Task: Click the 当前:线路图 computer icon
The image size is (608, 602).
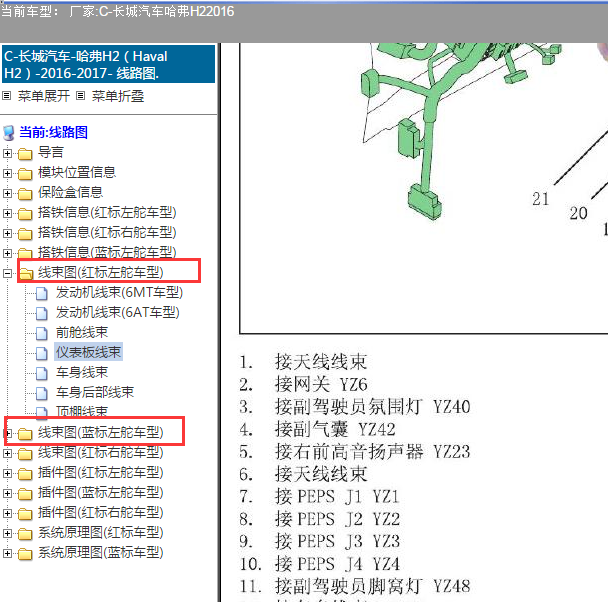Action: 9,133
